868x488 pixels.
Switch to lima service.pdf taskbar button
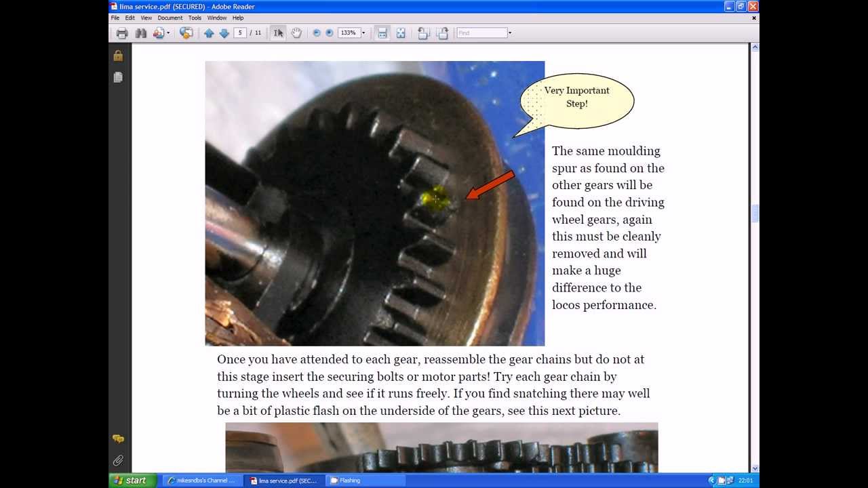[x=284, y=481]
